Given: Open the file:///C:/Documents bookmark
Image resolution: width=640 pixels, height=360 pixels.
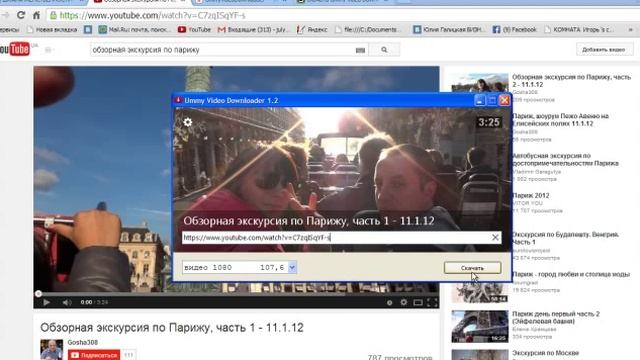Looking at the screenshot, I should 368,29.
